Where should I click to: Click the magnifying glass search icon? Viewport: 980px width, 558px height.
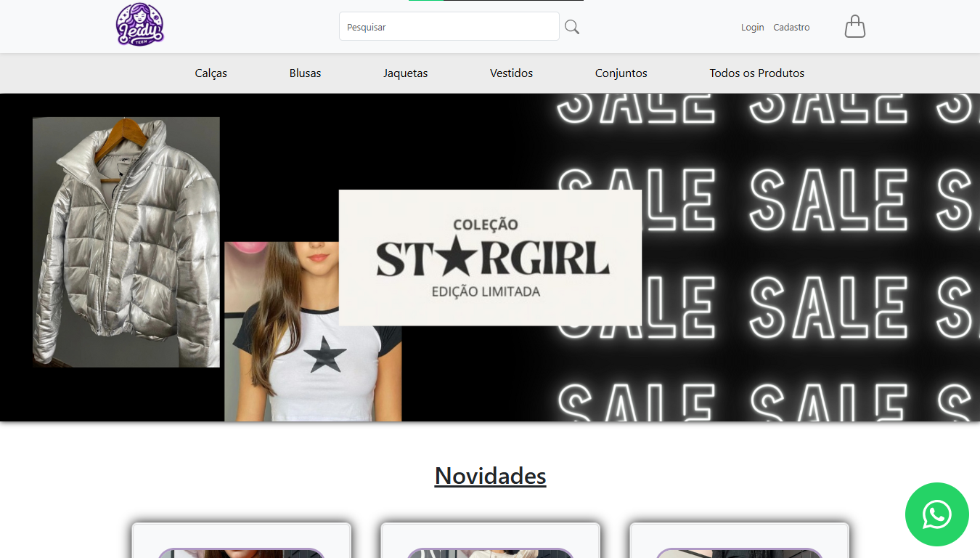coord(571,26)
